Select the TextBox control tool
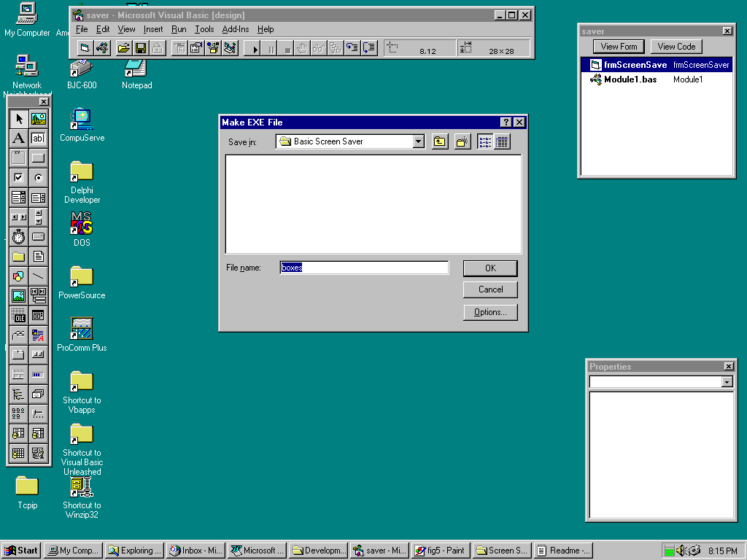The width and height of the screenshot is (747, 560). (x=38, y=138)
